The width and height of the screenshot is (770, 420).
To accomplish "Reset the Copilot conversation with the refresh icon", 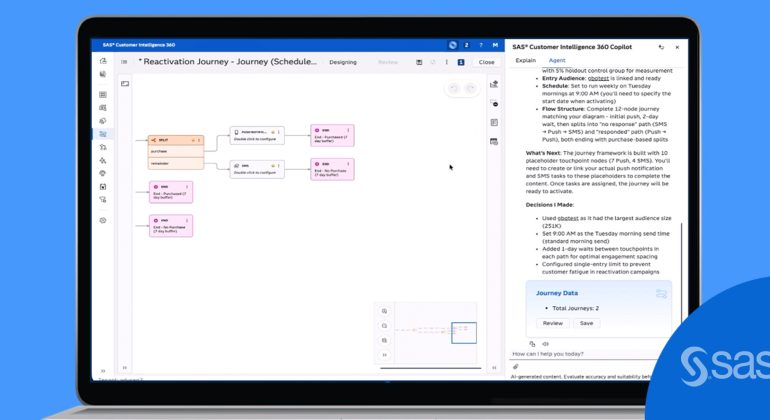I will tap(661, 48).
